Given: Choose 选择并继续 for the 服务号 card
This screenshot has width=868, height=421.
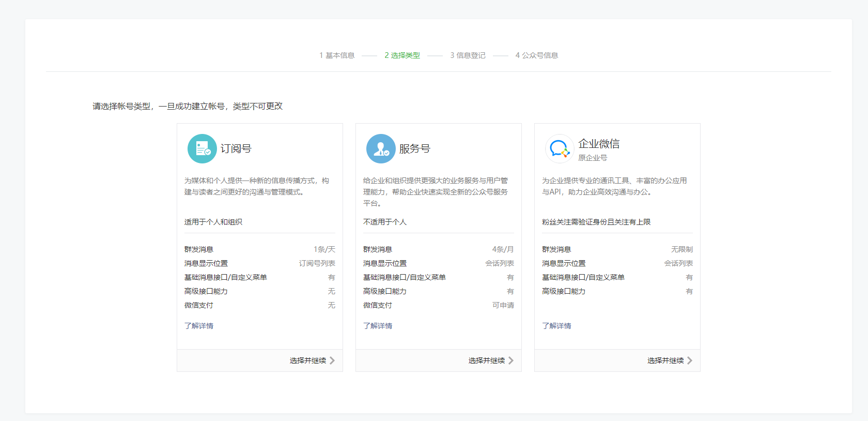Looking at the screenshot, I should [487, 360].
